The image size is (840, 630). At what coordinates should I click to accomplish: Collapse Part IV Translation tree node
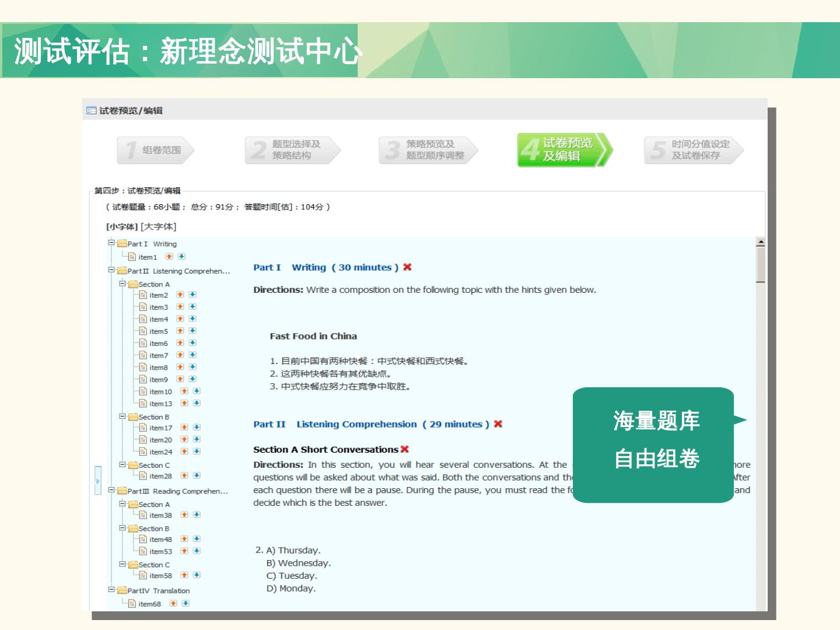pos(111,590)
